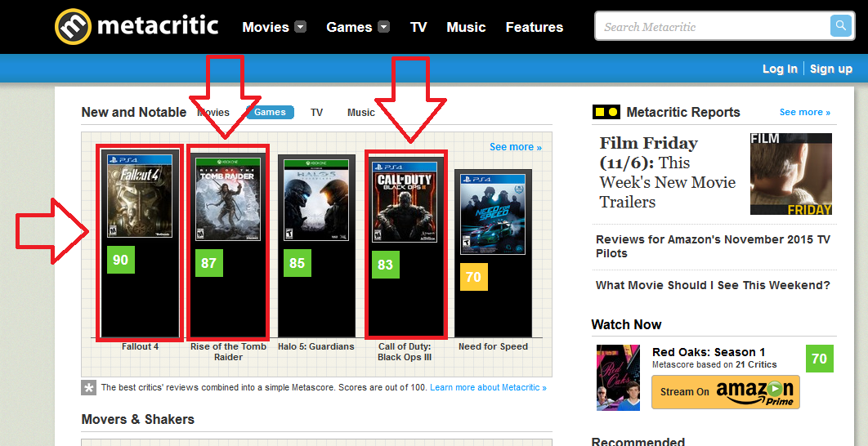Image resolution: width=868 pixels, height=446 pixels.
Task: Open Music in the top navigation
Action: tap(466, 27)
